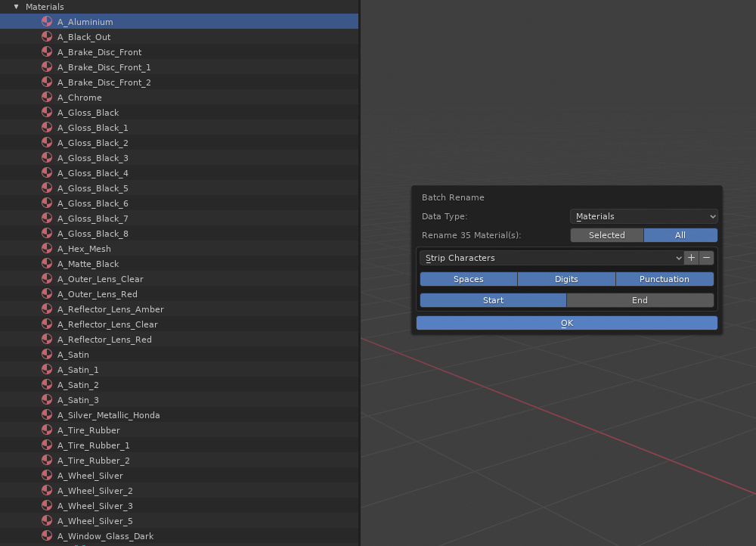Image resolution: width=756 pixels, height=546 pixels.
Task: Open the Data Type dropdown showing Materials
Action: [x=643, y=216]
